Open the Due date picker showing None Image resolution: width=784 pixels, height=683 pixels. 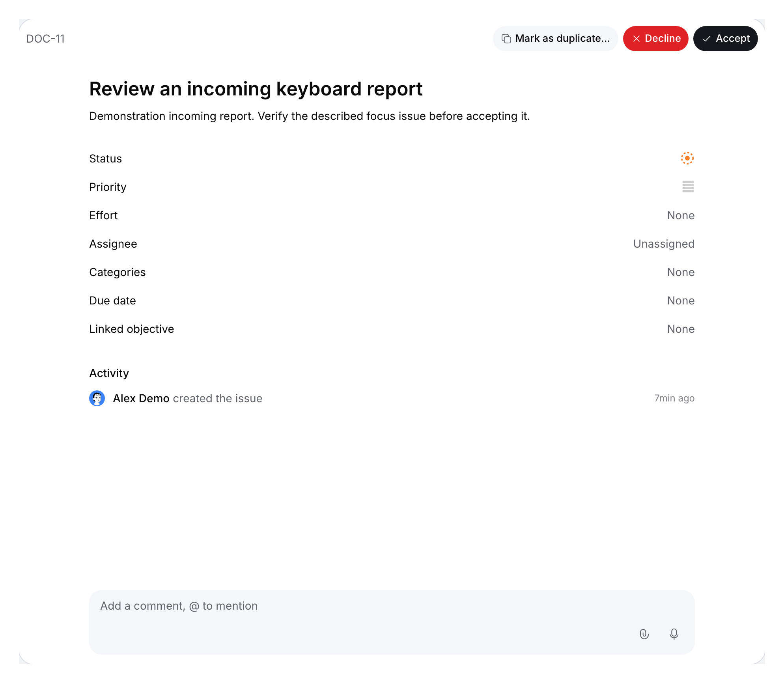[x=681, y=300]
